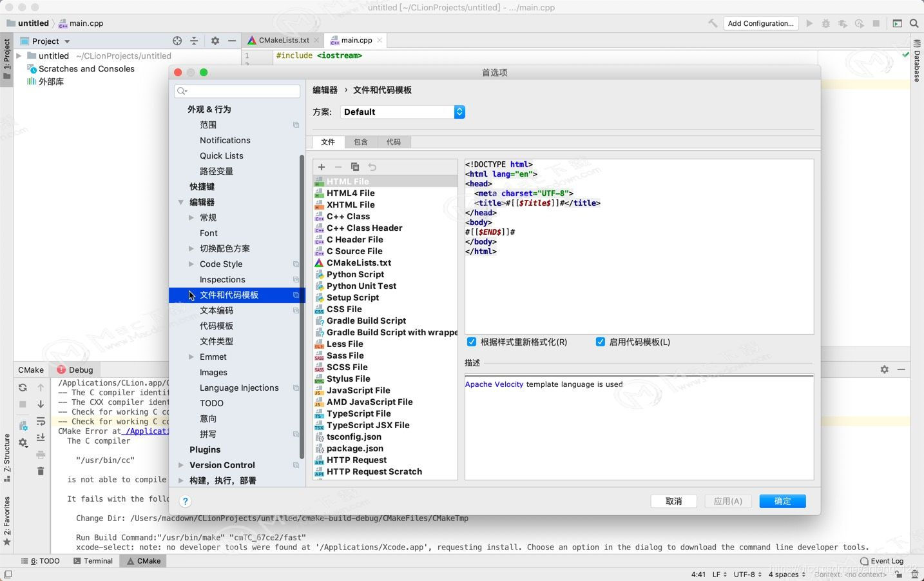Open the Terminal tool window tab
This screenshot has height=581, width=924.
(x=93, y=561)
